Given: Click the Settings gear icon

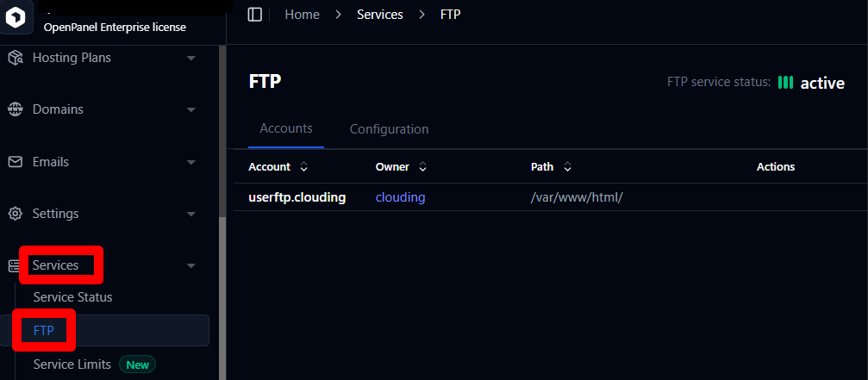Looking at the screenshot, I should coord(15,214).
